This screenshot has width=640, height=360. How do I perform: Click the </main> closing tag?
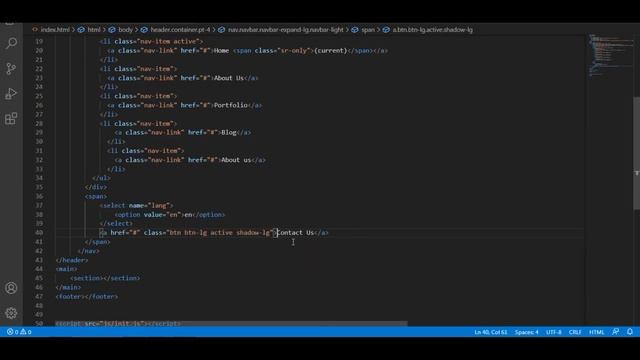point(68,287)
